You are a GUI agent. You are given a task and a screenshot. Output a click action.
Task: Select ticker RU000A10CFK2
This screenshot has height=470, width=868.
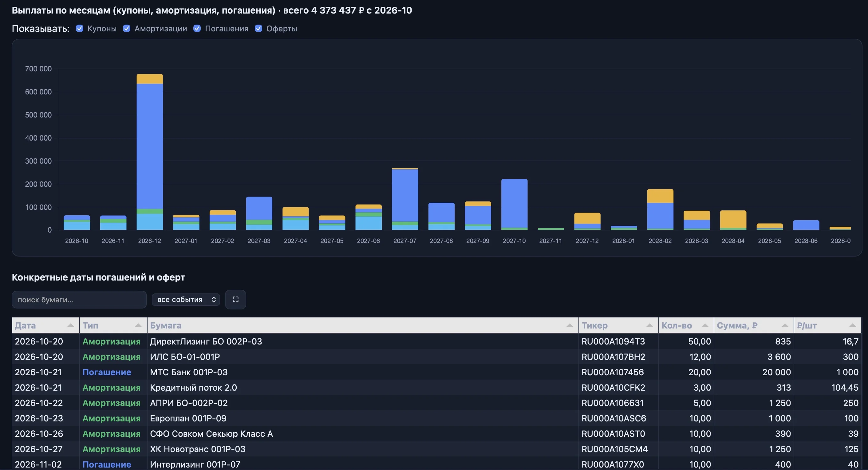click(613, 387)
